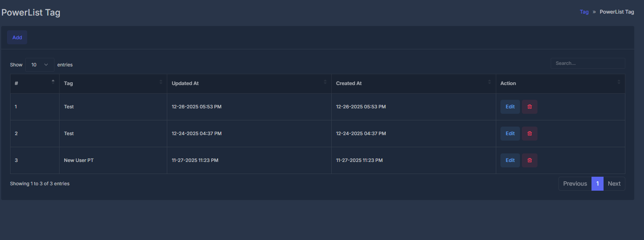This screenshot has width=644, height=240.
Task: Click the PowerList Tag breadcrumb text
Action: [x=617, y=12]
